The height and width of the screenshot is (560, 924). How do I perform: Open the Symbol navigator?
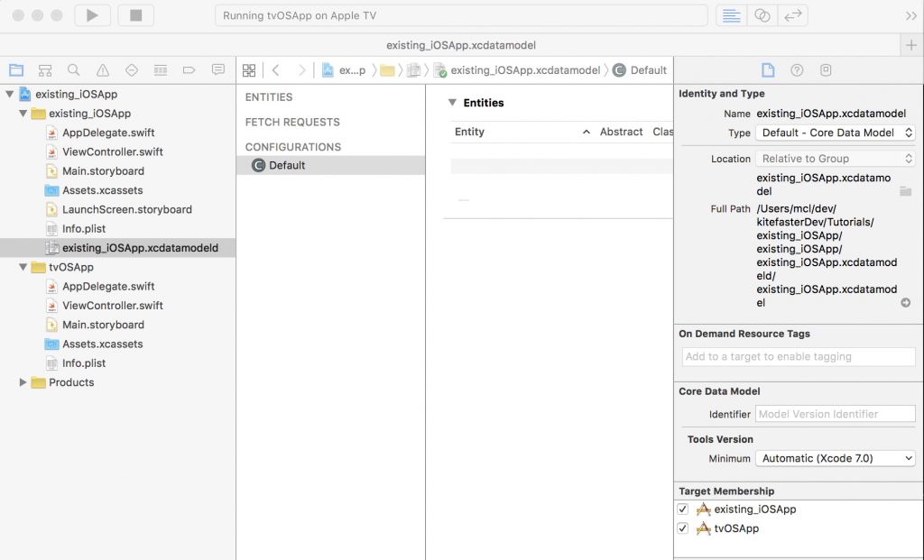45,70
